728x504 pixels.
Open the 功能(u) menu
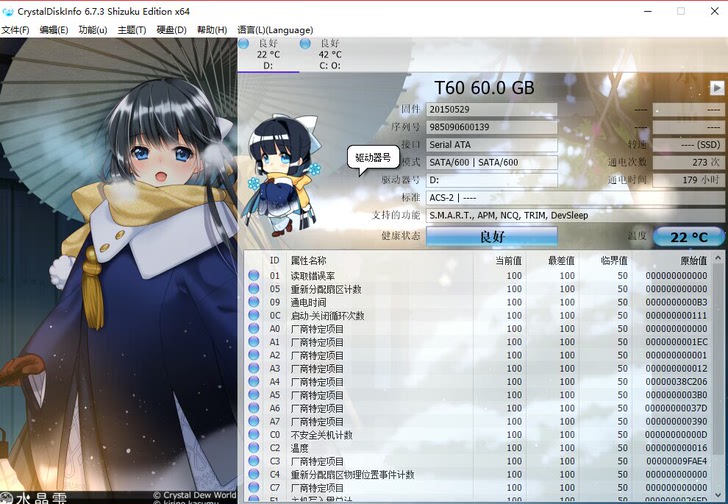point(93,30)
